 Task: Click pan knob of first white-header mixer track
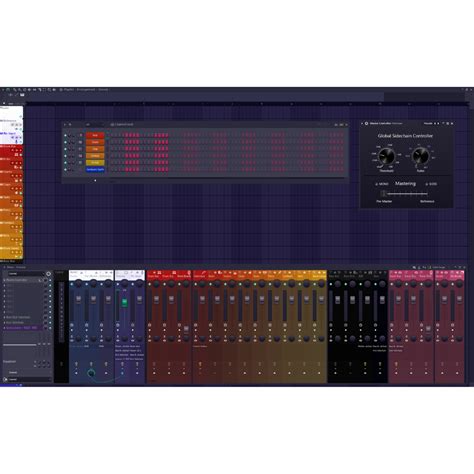78,284
